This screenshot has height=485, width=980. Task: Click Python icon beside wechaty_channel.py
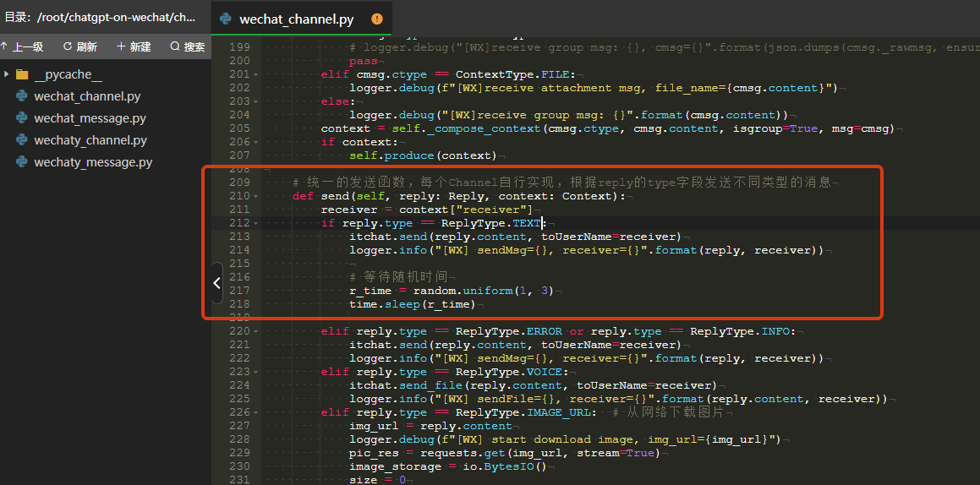22,140
